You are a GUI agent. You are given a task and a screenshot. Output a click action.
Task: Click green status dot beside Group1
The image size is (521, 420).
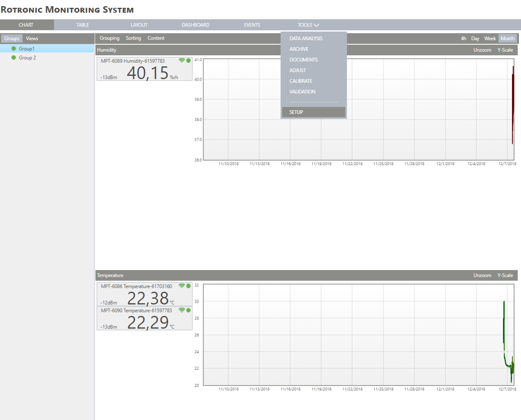click(x=14, y=49)
